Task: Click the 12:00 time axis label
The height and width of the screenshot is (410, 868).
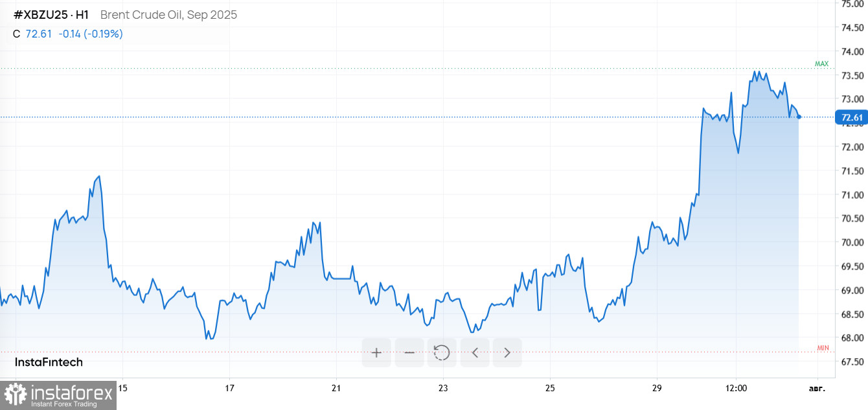Action: pos(737,389)
